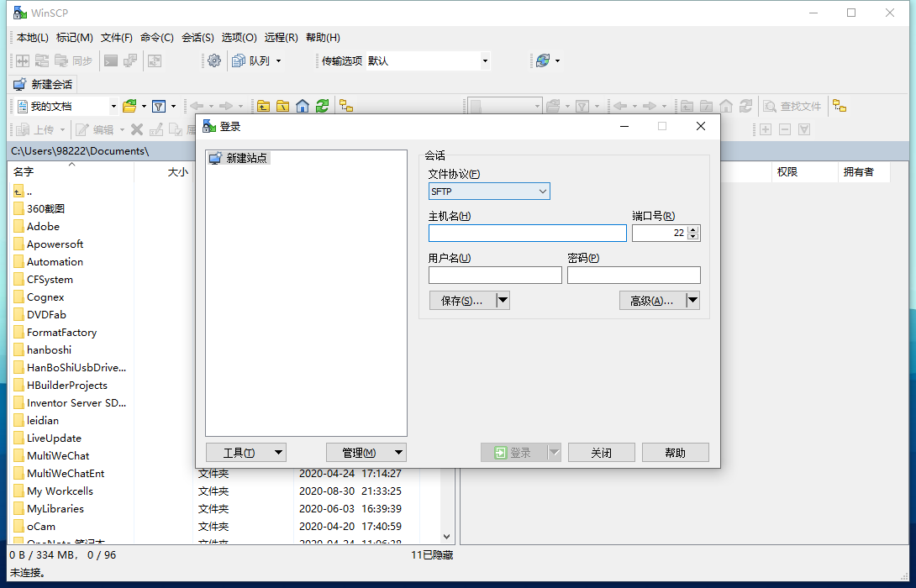Expand the arrow beside the globe icon
This screenshot has width=916, height=588.
tap(557, 60)
